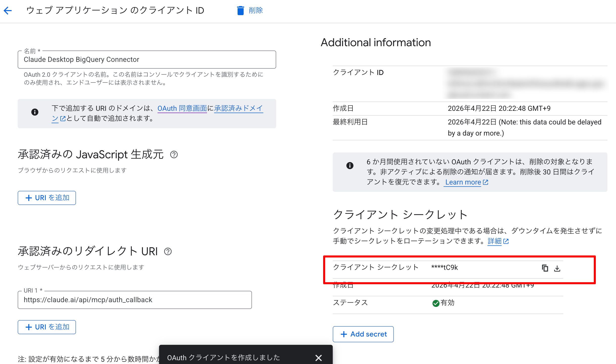
Task: Click the trash icon next to 削除
Action: [x=241, y=11]
